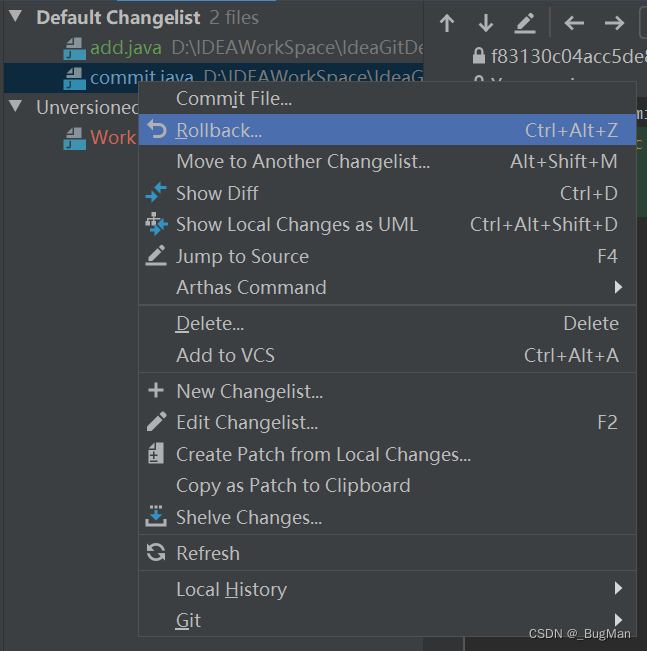Collapse the Unversioned Files node
The height and width of the screenshot is (651, 647).
15,106
